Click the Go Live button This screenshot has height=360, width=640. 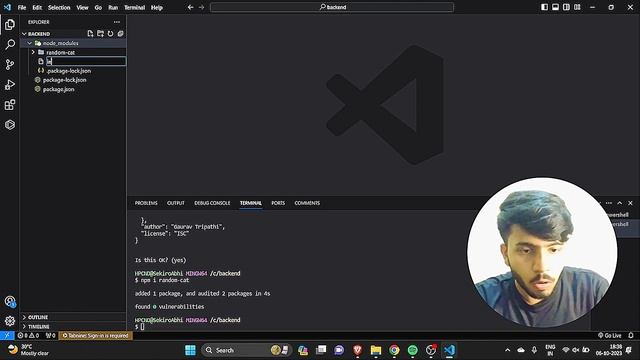(610, 336)
